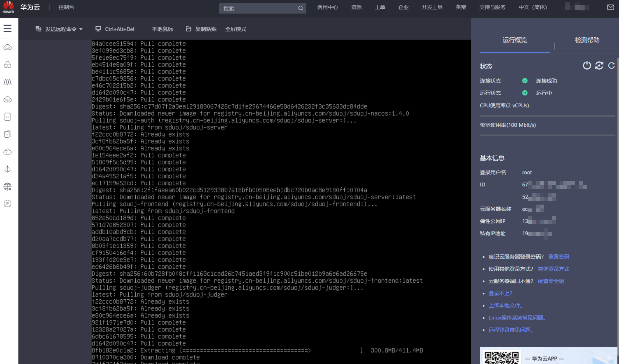Click the 配置安全组 link
The height and width of the screenshot is (364, 619).
pyautogui.click(x=551, y=281)
